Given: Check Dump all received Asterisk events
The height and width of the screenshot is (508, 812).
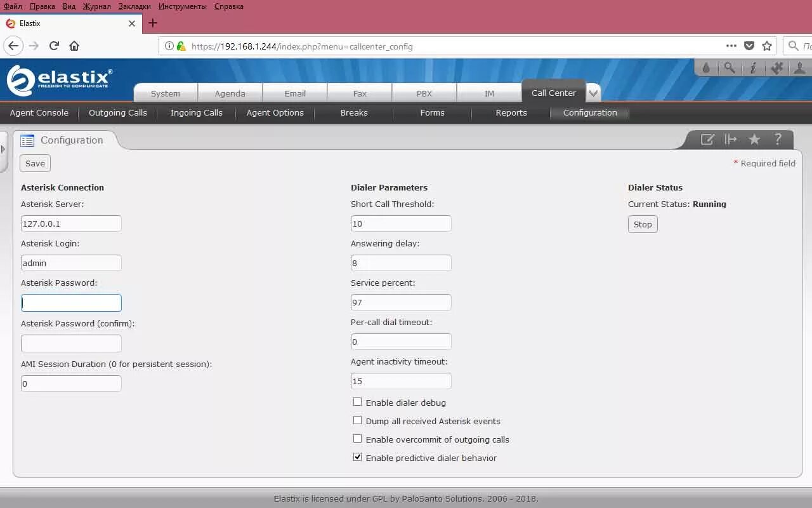Looking at the screenshot, I should pos(357,420).
